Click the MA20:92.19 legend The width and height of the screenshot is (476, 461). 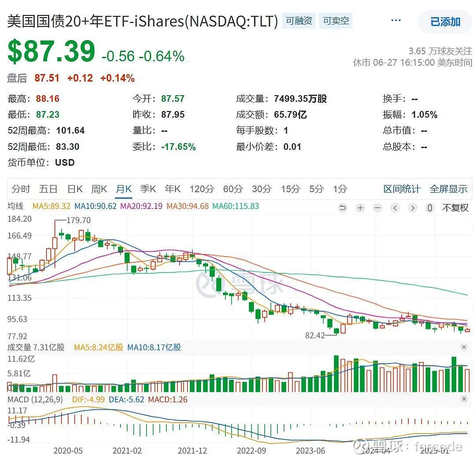[141, 206]
